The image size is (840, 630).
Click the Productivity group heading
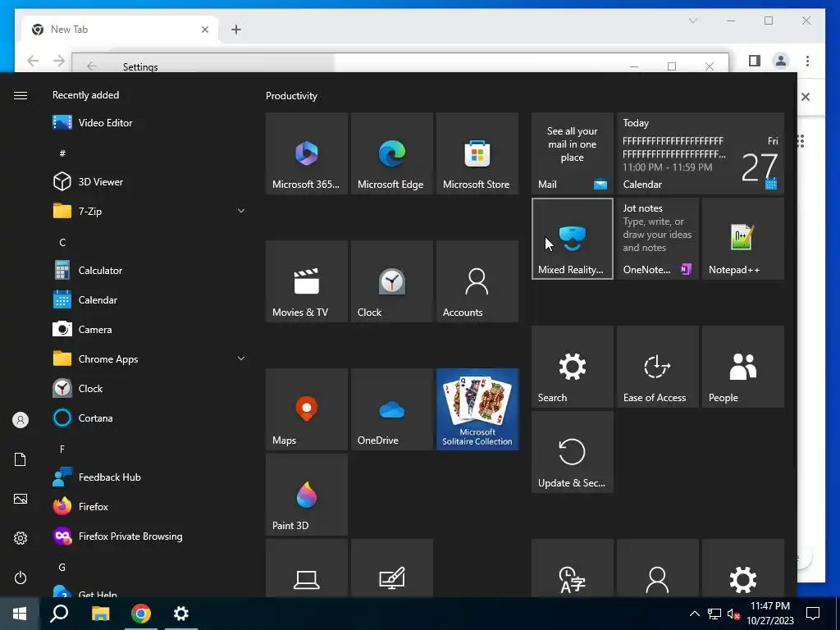pyautogui.click(x=291, y=96)
